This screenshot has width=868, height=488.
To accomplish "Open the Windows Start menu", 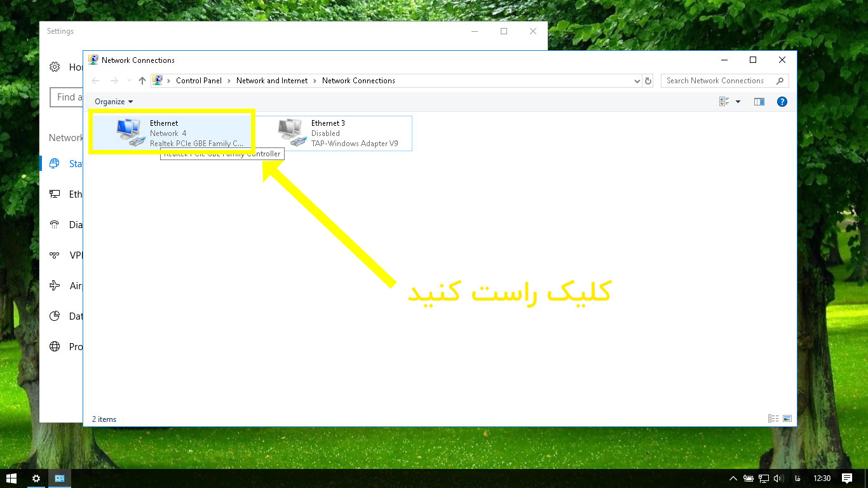I will (x=11, y=478).
